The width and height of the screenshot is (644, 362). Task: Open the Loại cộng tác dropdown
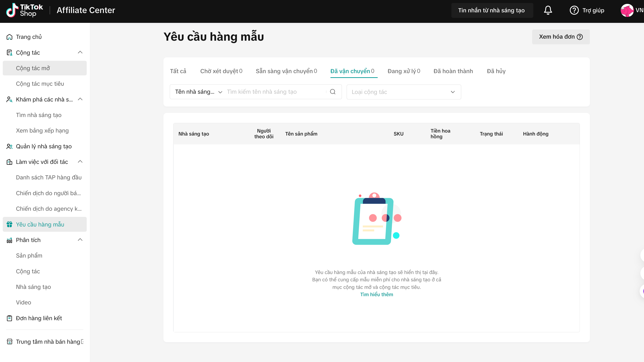403,92
